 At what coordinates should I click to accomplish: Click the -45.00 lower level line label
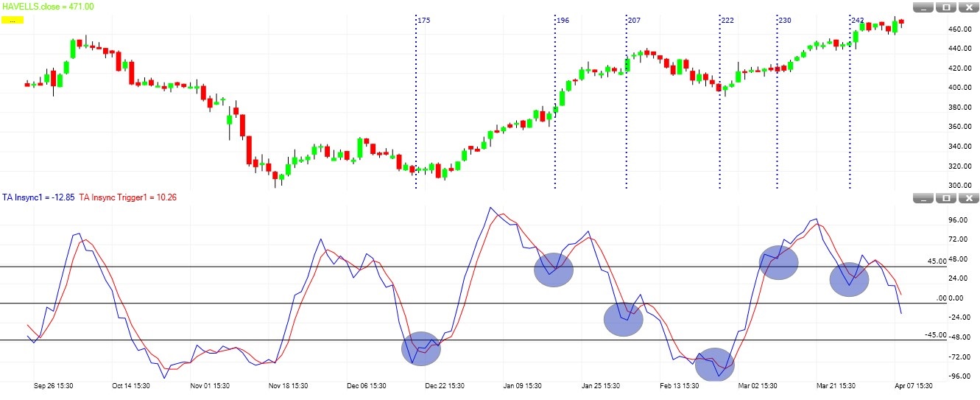coord(935,335)
